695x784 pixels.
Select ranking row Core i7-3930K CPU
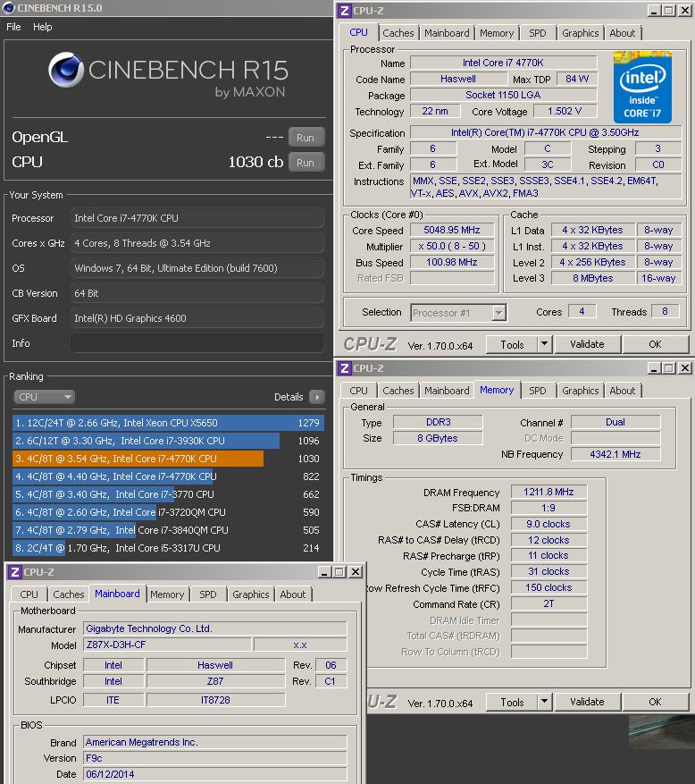click(x=168, y=441)
